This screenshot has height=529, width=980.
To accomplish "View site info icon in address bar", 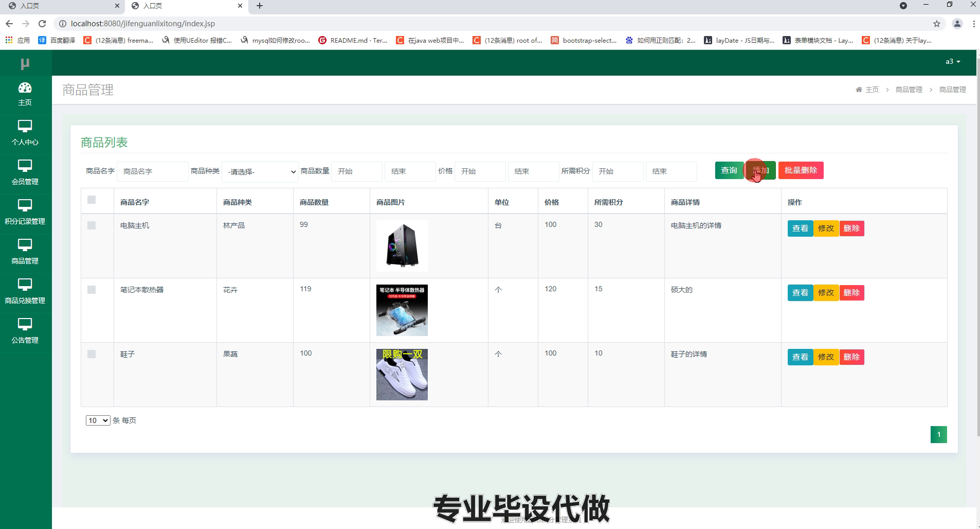I will pyautogui.click(x=63, y=24).
